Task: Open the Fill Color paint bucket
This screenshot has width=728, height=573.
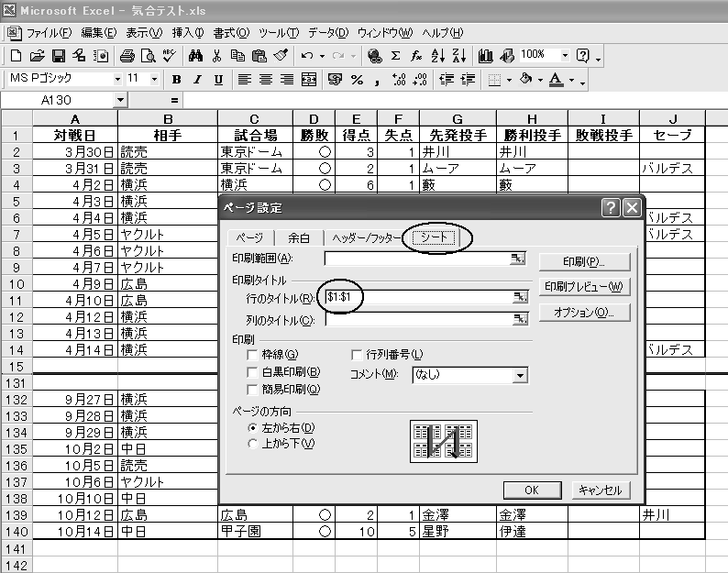Action: click(526, 80)
